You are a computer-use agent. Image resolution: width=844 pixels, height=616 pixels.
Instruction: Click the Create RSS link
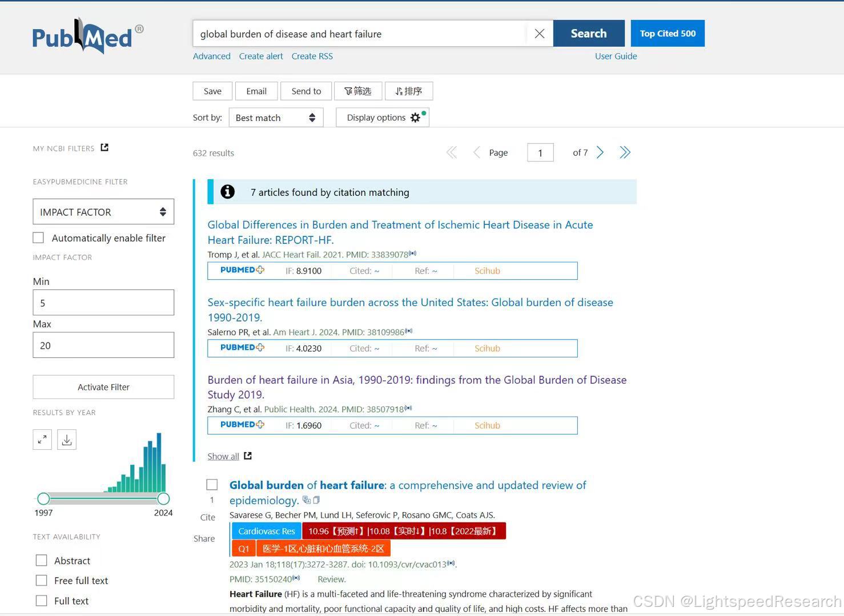tap(312, 56)
